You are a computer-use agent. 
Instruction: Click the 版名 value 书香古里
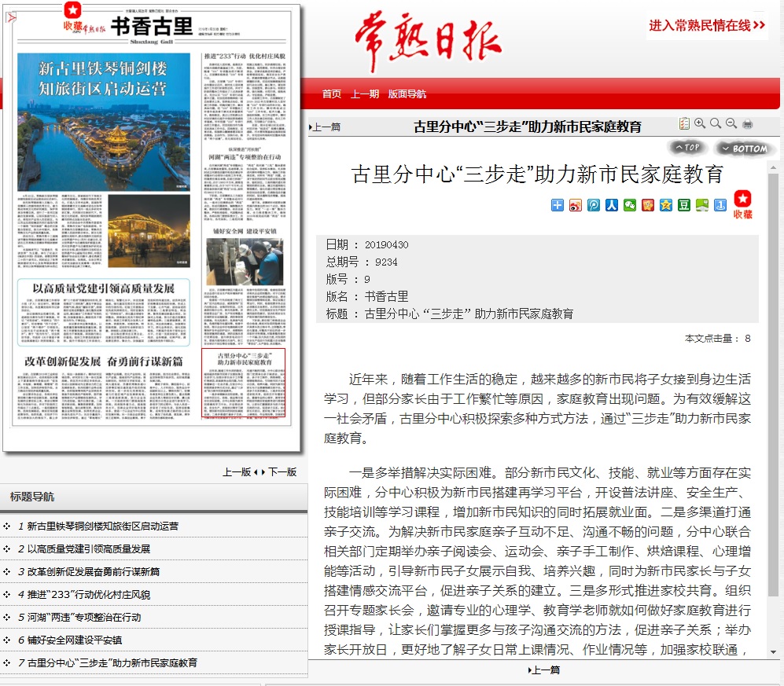(x=386, y=297)
